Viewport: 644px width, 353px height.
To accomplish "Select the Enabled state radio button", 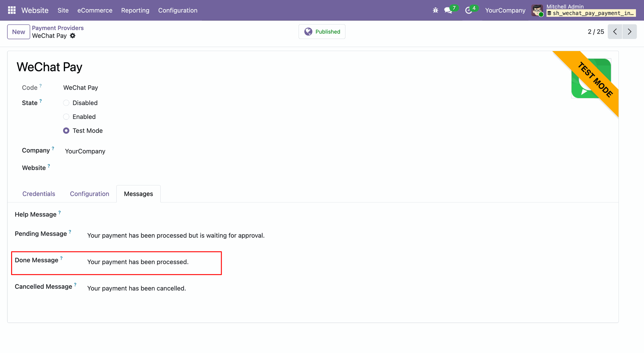I will coord(66,117).
